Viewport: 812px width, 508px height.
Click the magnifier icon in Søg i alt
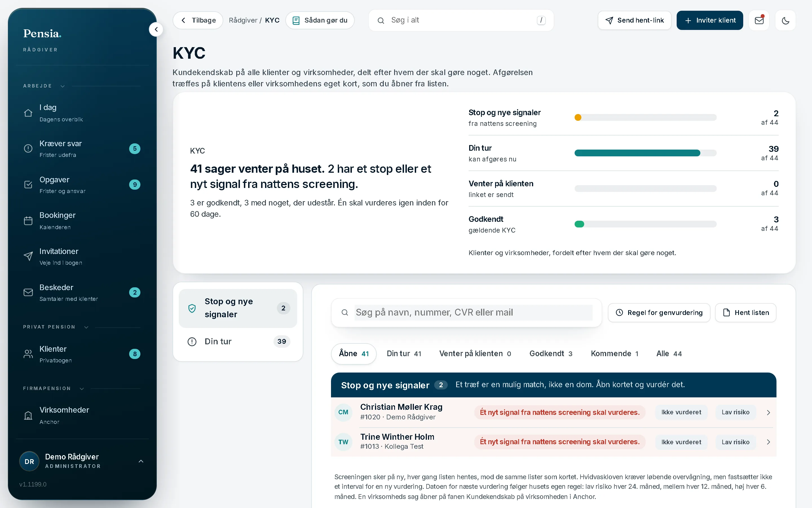pos(381,21)
